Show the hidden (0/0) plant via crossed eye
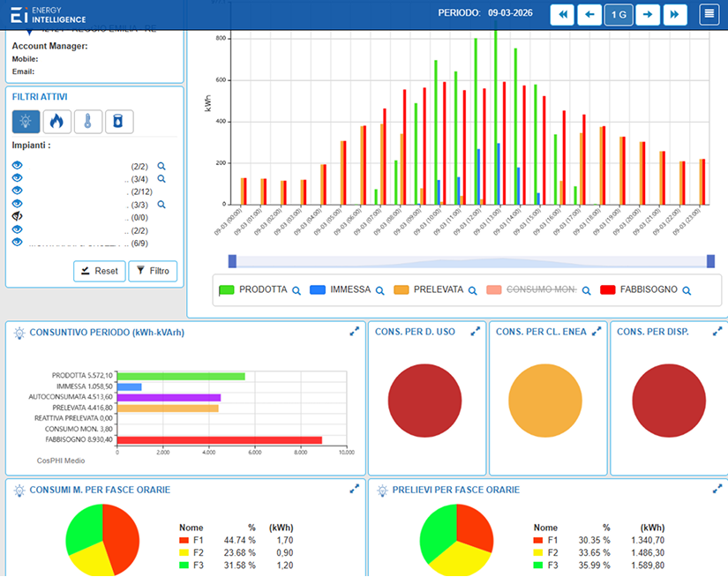 pyautogui.click(x=17, y=217)
